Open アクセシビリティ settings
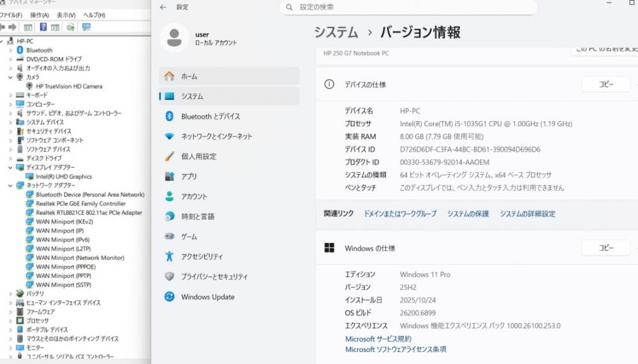The height and width of the screenshot is (364, 638). (230, 257)
